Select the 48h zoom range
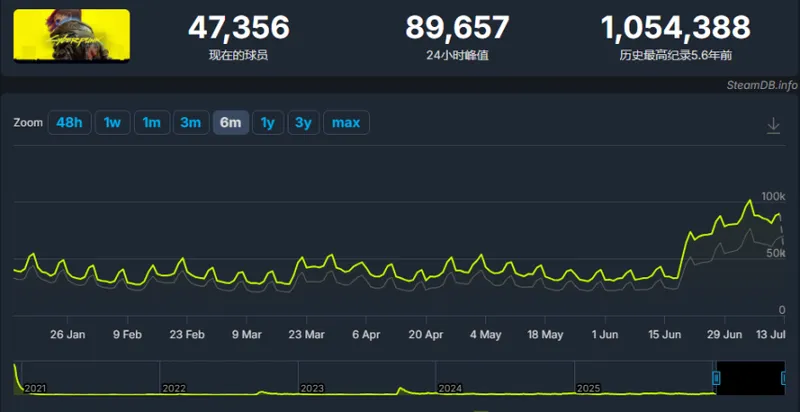The width and height of the screenshot is (800, 412). click(69, 123)
